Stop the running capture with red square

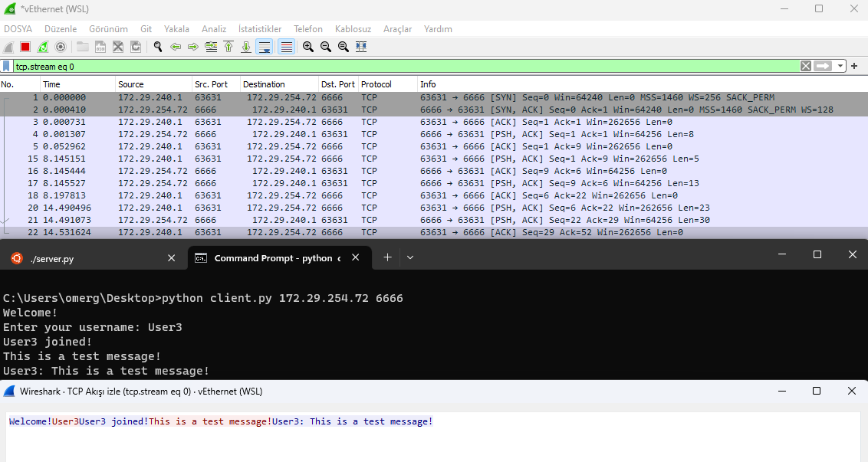coord(25,47)
